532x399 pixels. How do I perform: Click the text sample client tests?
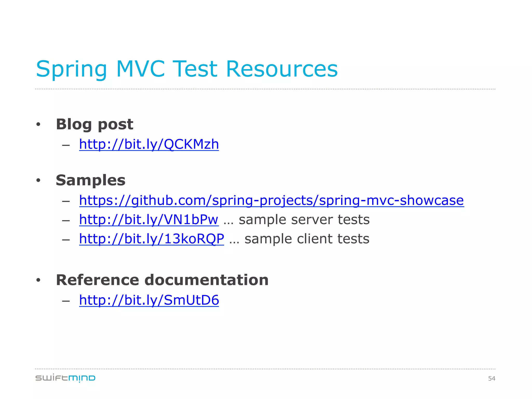click(x=307, y=239)
